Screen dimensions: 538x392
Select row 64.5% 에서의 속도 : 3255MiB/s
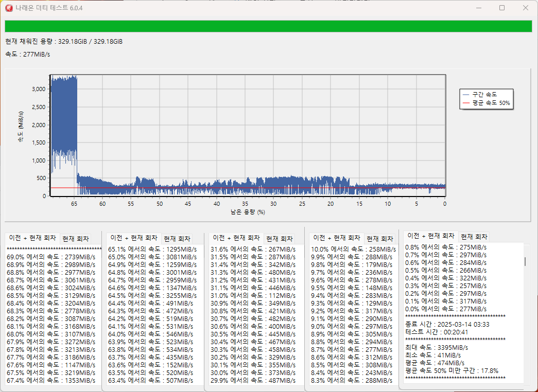152,296
